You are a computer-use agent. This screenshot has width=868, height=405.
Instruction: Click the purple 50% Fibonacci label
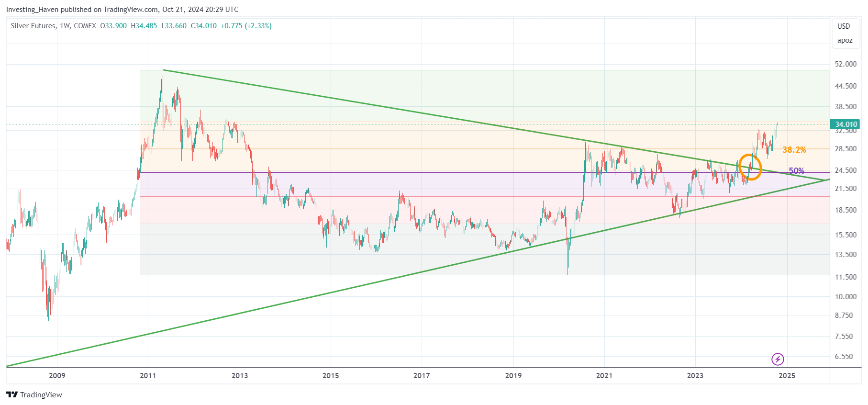pyautogui.click(x=796, y=171)
